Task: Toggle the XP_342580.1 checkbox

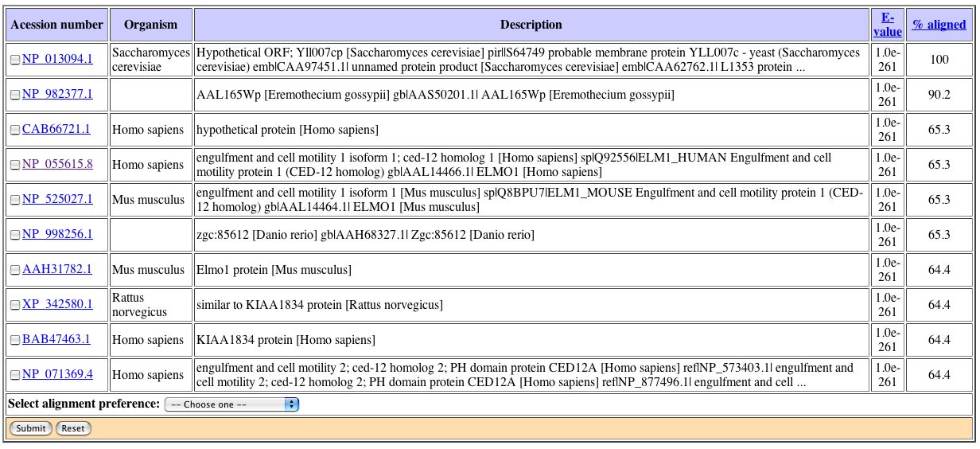Action: click(x=15, y=305)
